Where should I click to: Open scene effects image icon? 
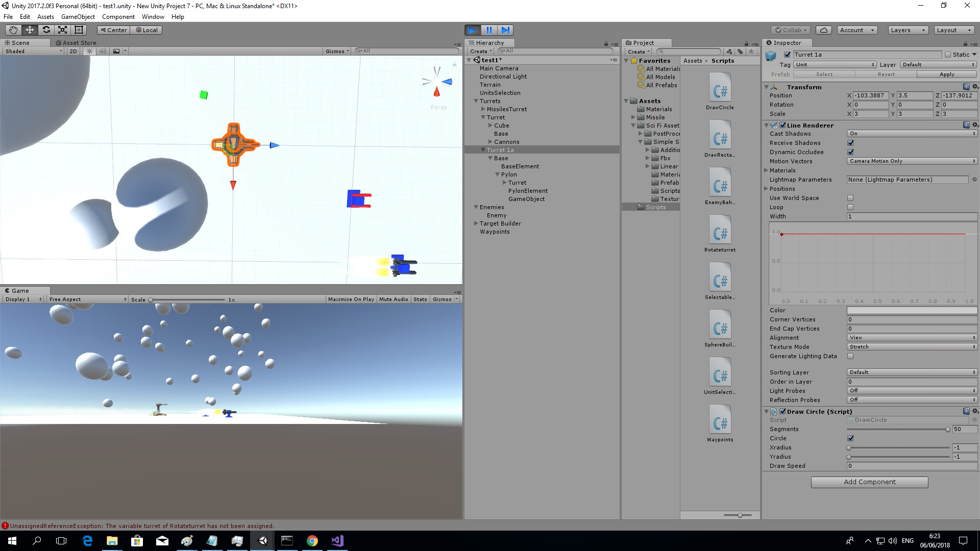click(x=116, y=51)
